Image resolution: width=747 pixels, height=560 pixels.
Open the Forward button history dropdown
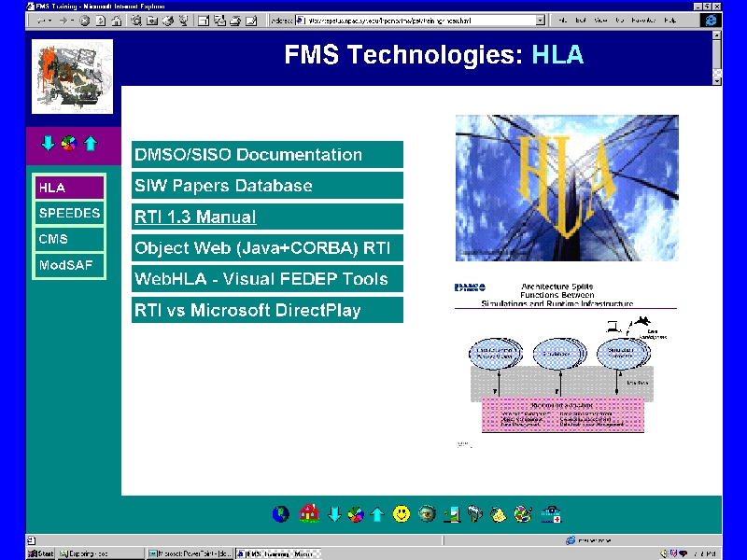[72, 21]
